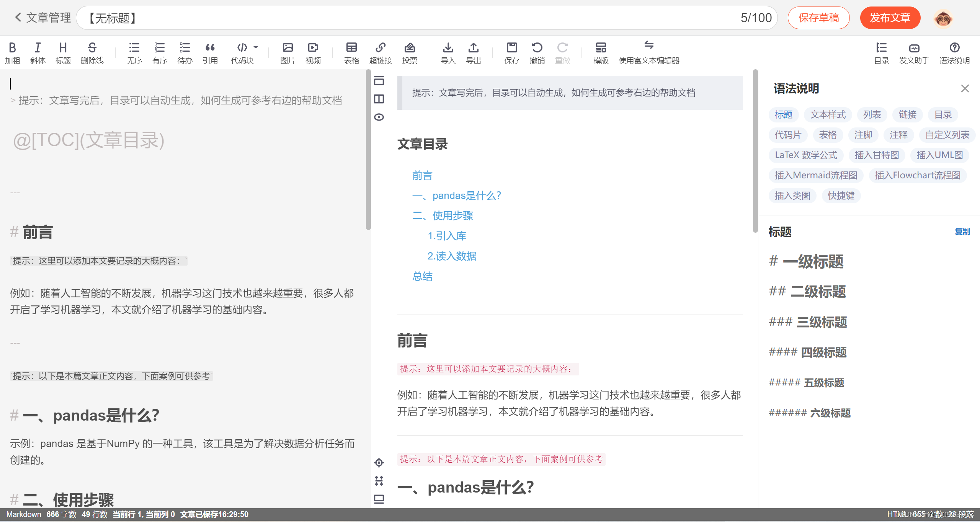Toggle preview-only layout icon
980x522 pixels.
click(379, 81)
